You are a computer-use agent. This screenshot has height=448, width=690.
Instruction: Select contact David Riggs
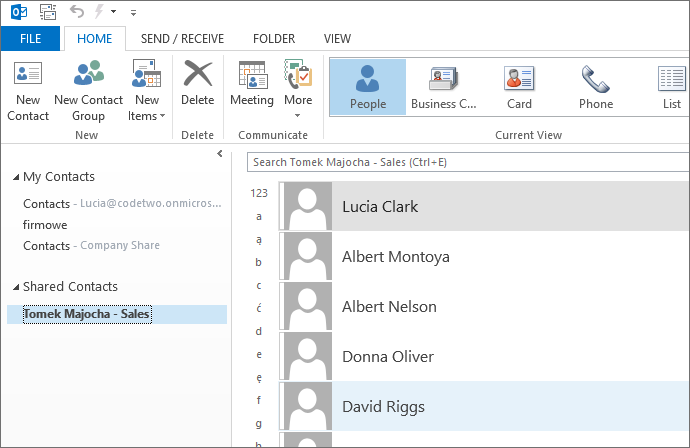pyautogui.click(x=484, y=406)
